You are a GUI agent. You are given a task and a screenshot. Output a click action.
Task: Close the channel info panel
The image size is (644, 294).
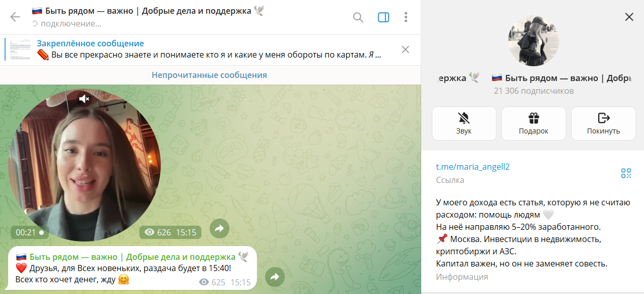(x=629, y=17)
